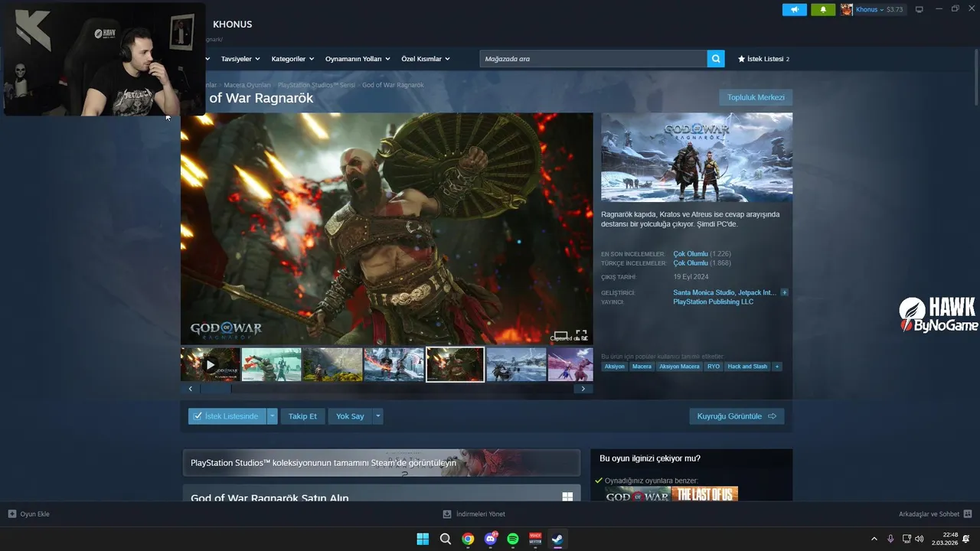The height and width of the screenshot is (551, 980).
Task: Select the highlighted Kratos shield thumbnail
Action: tap(455, 364)
